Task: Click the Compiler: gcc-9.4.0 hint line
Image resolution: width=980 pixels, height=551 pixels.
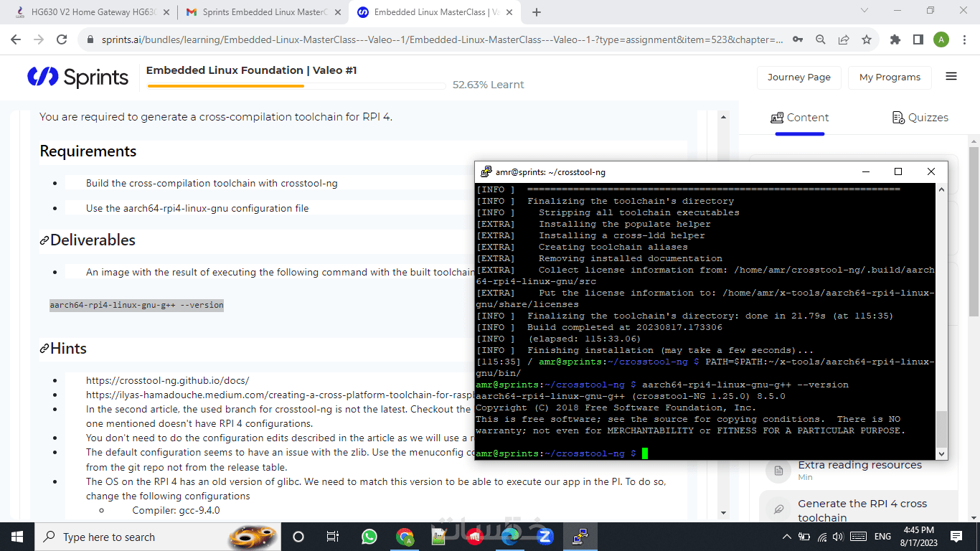Action: 176,511
